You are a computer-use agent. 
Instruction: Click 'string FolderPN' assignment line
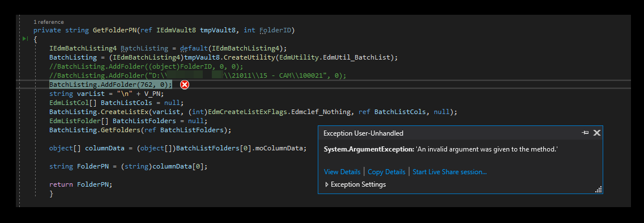click(129, 166)
